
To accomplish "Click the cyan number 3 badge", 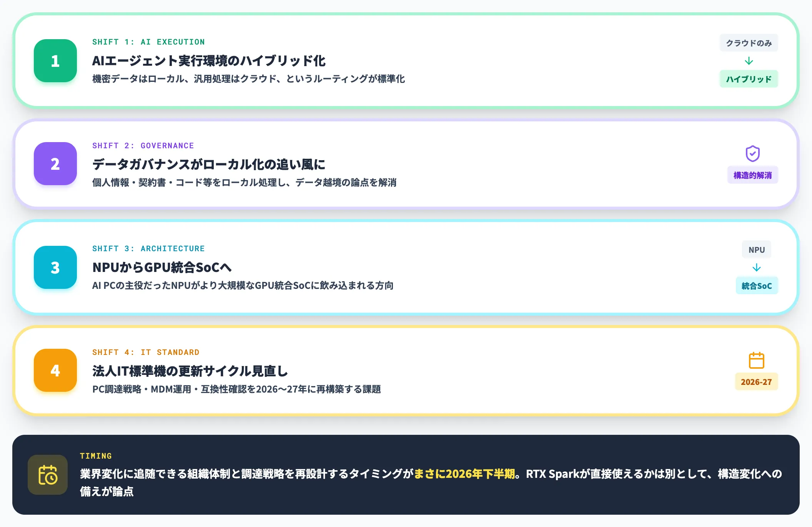I will (55, 267).
